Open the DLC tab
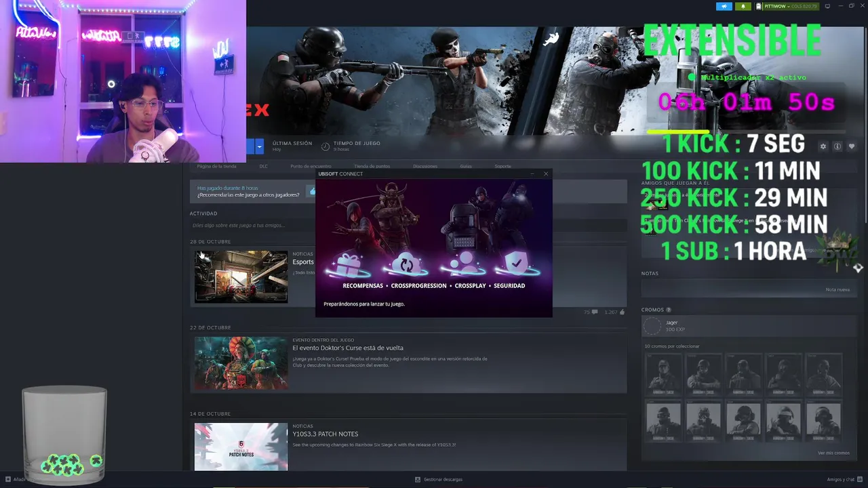The width and height of the screenshot is (868, 488). point(264,166)
